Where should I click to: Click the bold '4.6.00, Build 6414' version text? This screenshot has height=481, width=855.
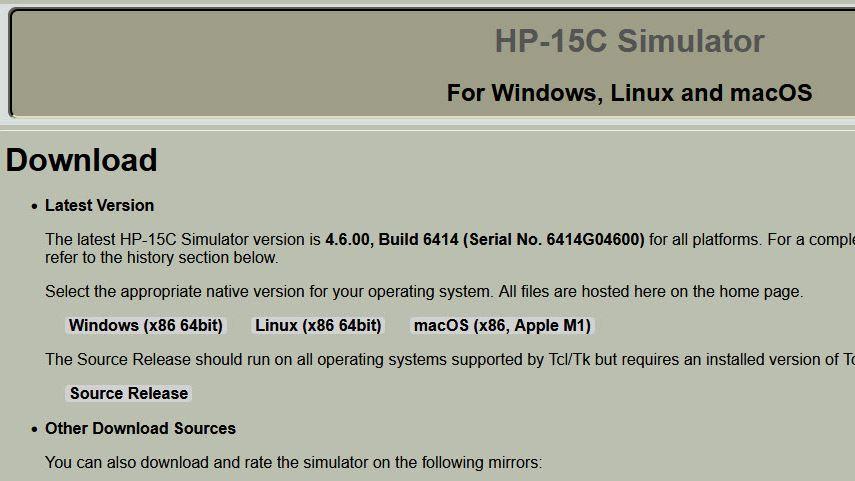coord(392,239)
